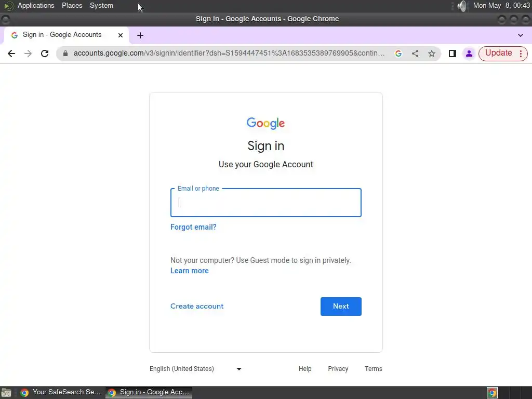Expand the tab search chevron
Image resolution: width=532 pixels, height=399 pixels.
point(521,35)
